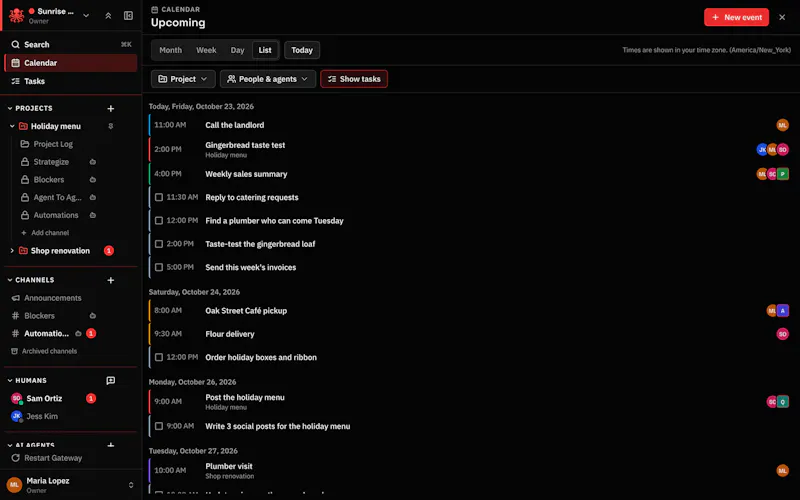The image size is (800, 500).
Task: Check off Write 3 social posts task
Action: tap(159, 426)
